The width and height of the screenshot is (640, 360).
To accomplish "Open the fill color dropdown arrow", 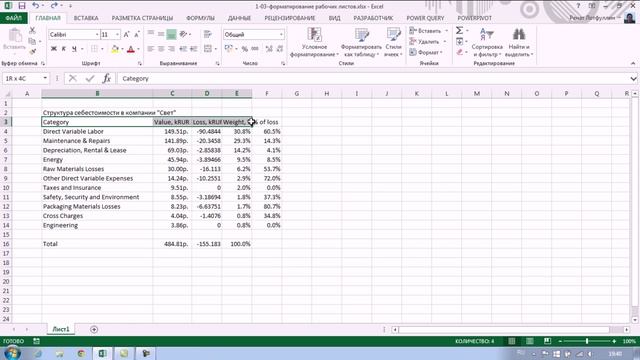I will [122, 49].
